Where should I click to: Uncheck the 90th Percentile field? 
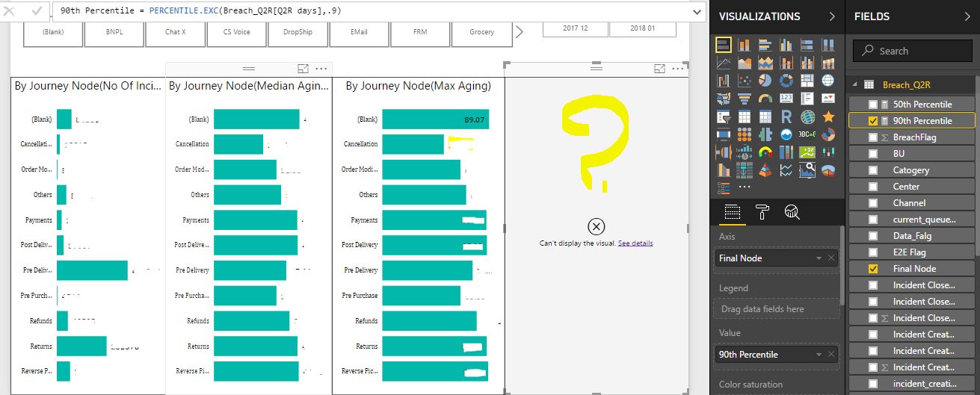873,121
